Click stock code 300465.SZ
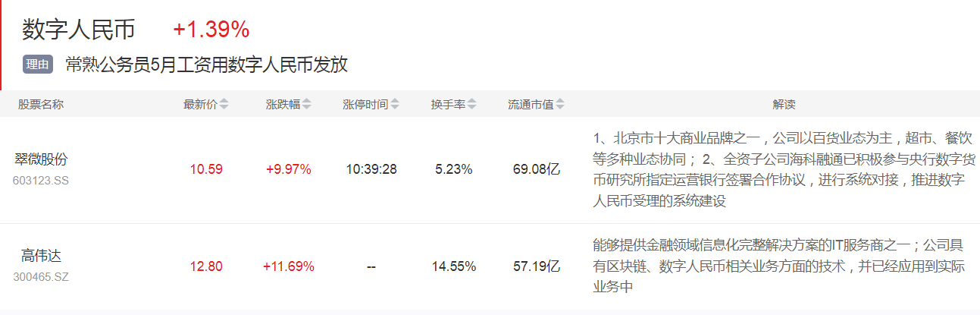The height and width of the screenshot is (315, 980). 41,277
